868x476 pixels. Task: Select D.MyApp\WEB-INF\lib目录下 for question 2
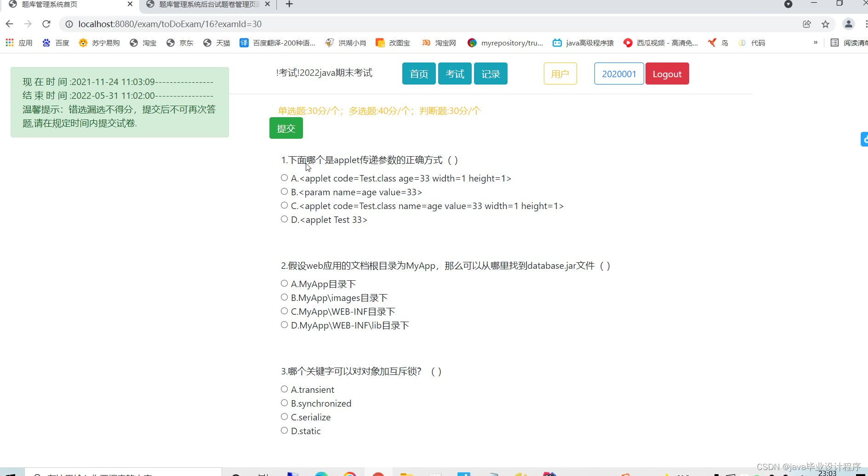[284, 324]
